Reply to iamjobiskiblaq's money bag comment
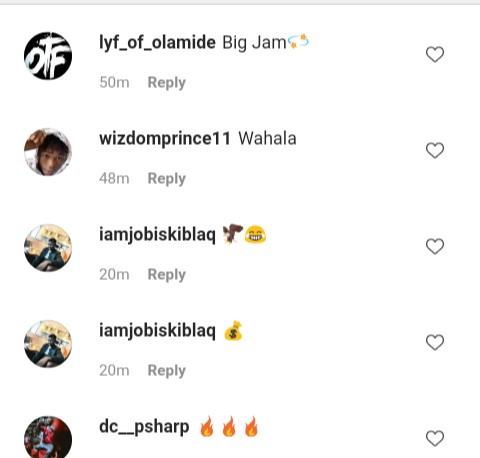 167,371
